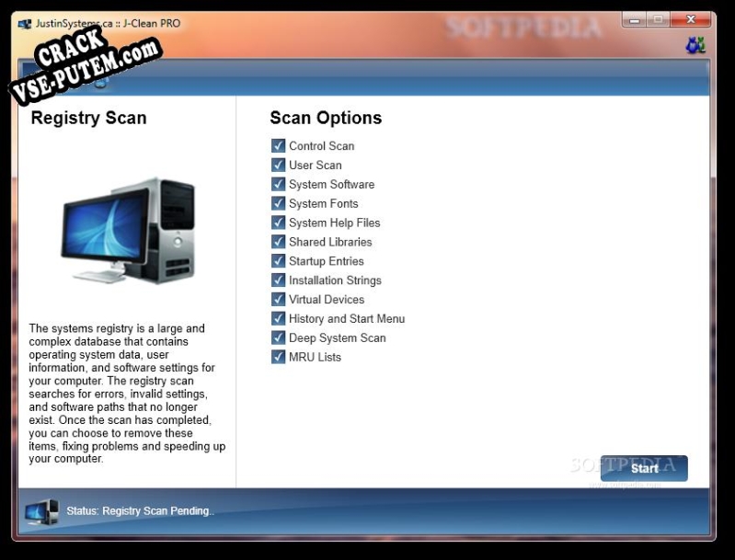Close the J-Clean PRO window
This screenshot has width=735, height=560.
click(691, 19)
